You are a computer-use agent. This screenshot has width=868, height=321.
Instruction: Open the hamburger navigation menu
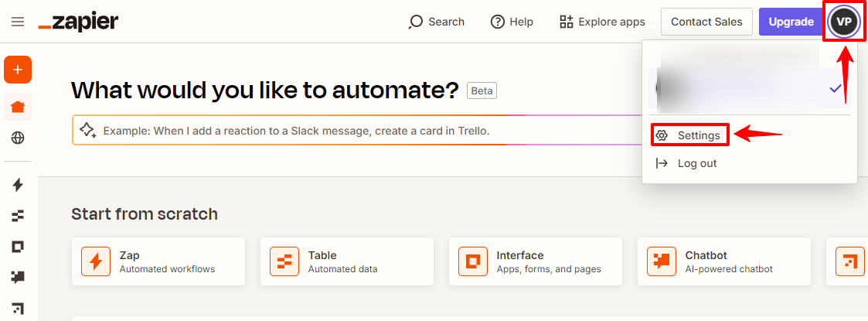[x=18, y=22]
